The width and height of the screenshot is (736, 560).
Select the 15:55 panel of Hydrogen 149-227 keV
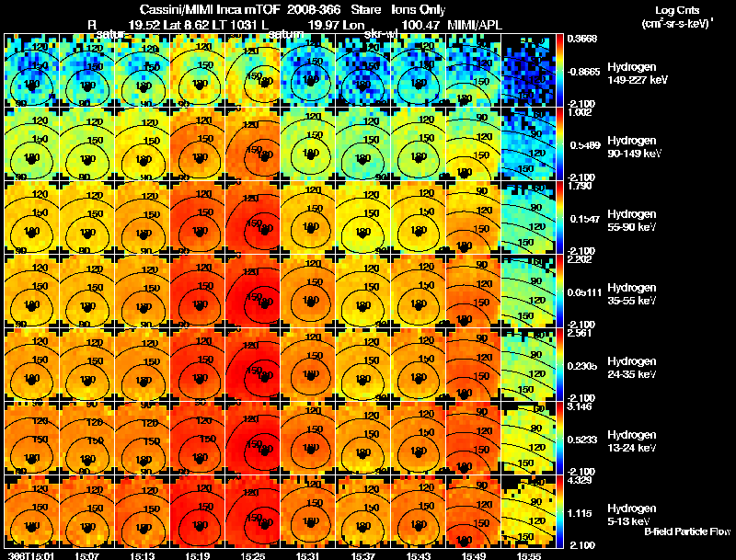click(x=528, y=71)
